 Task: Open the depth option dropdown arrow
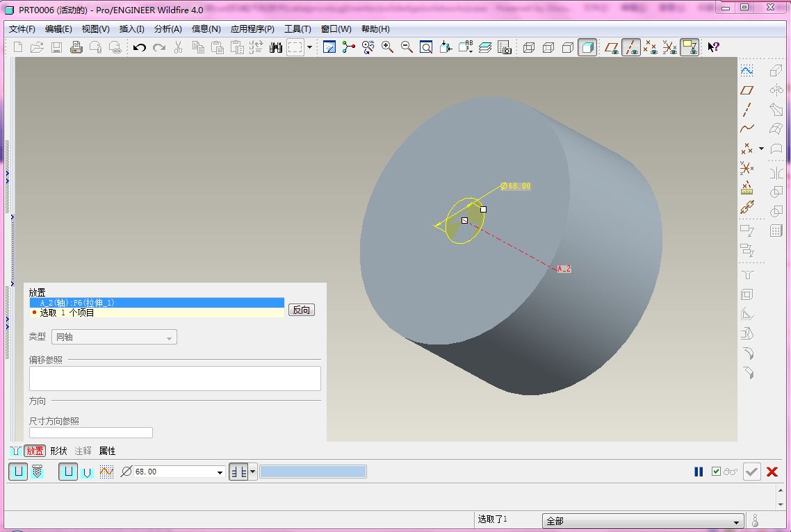coord(253,472)
